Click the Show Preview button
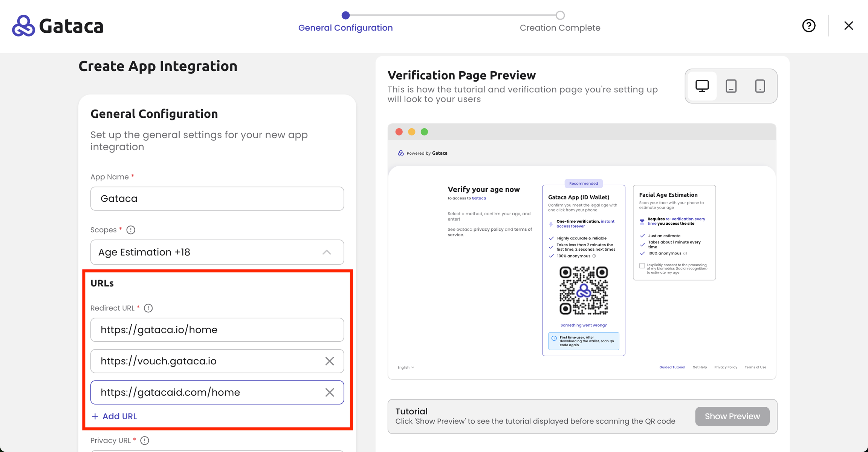 click(x=732, y=416)
